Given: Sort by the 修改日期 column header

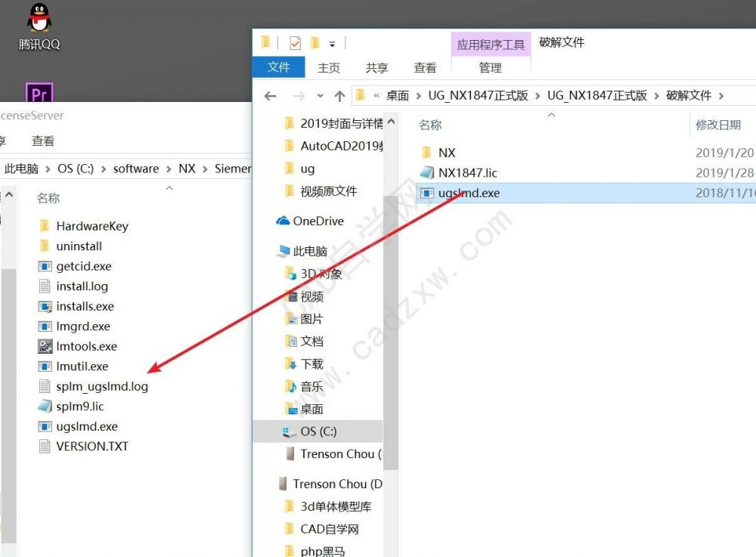Looking at the screenshot, I should click(x=718, y=125).
